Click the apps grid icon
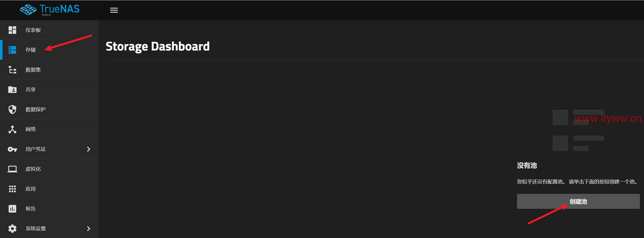 pyautogui.click(x=12, y=189)
